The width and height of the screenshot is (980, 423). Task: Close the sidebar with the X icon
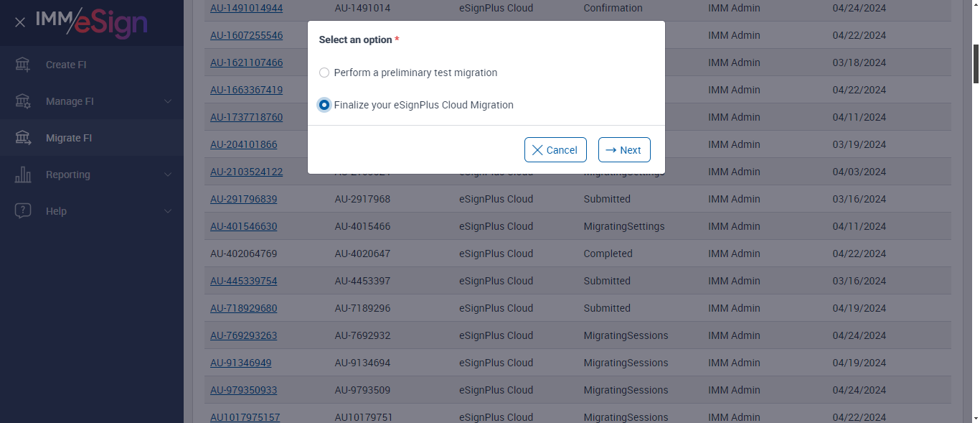click(x=20, y=22)
